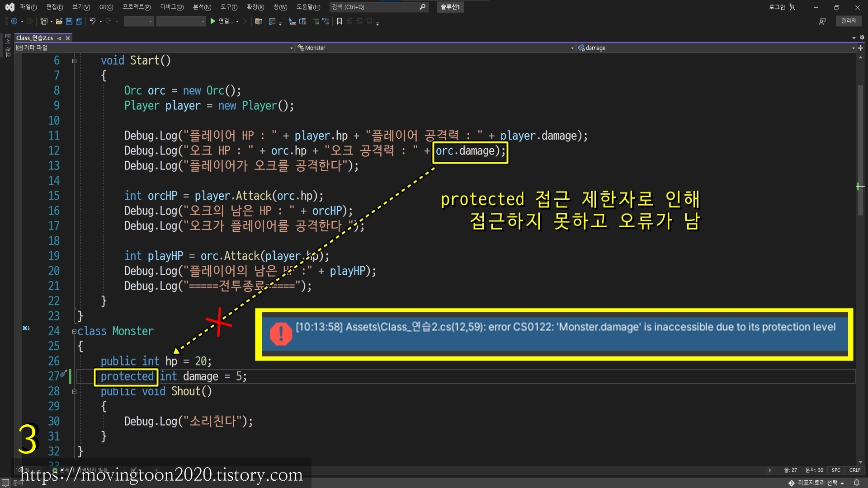This screenshot has height=488, width=868.
Task: Click the cursor selection toolbar icon
Action: click(x=292, y=21)
